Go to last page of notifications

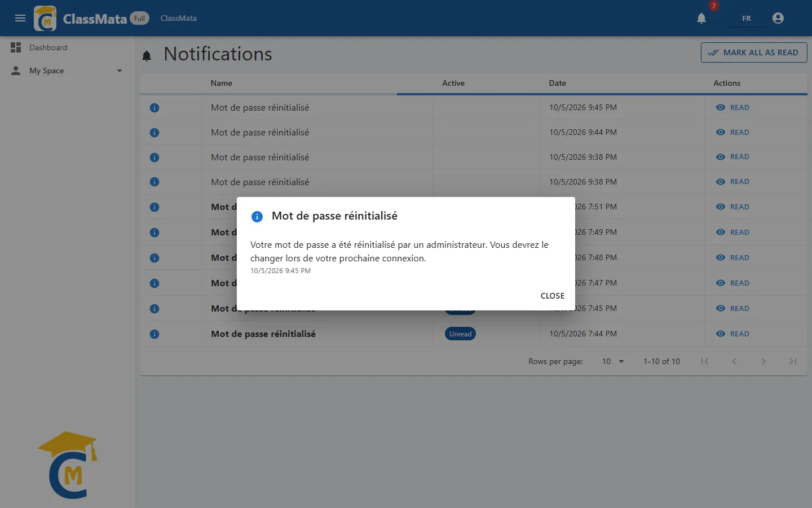(793, 361)
